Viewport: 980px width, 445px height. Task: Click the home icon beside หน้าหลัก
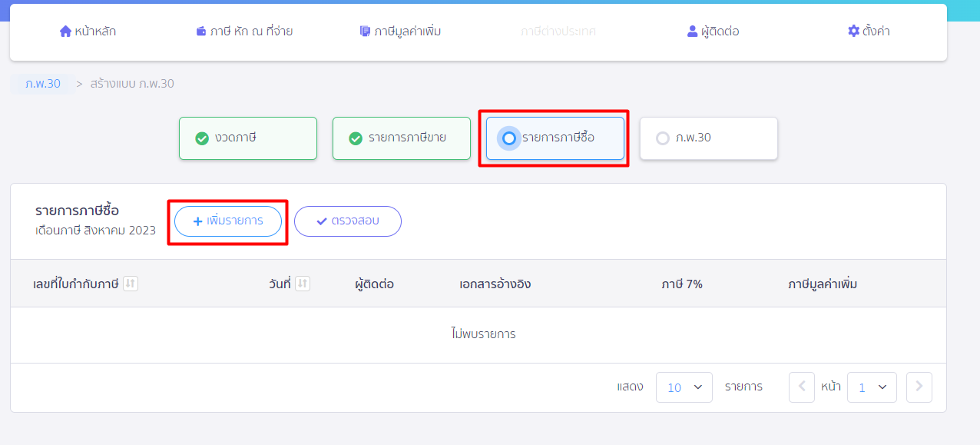coord(65,32)
